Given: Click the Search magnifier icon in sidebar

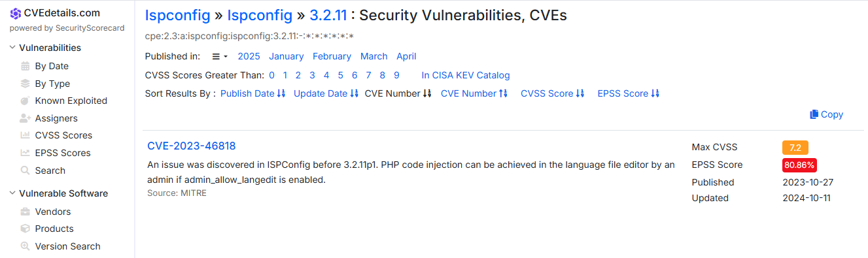Looking at the screenshot, I should [x=26, y=170].
